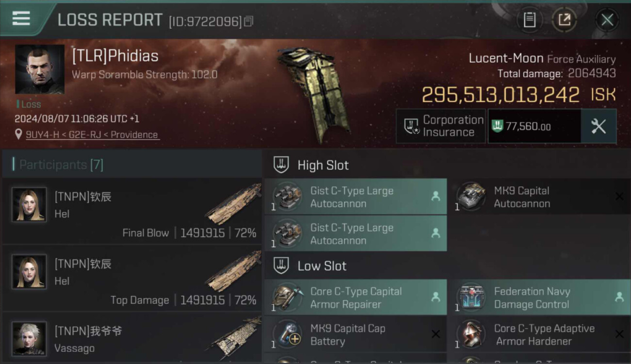
Task: Open the clipboard report icon
Action: tap(529, 20)
